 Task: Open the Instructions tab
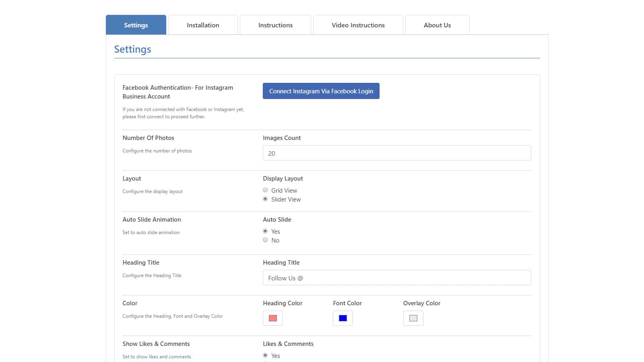pos(275,25)
